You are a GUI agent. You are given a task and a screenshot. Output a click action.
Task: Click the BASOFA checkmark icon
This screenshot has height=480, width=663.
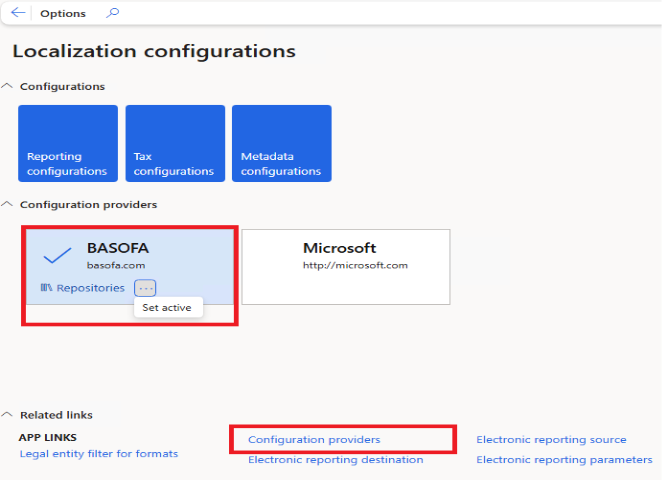tap(58, 256)
